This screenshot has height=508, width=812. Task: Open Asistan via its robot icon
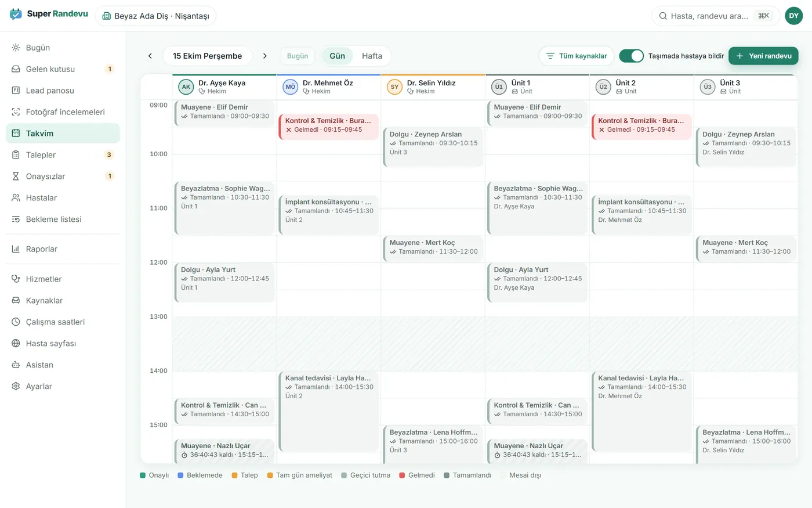click(16, 365)
